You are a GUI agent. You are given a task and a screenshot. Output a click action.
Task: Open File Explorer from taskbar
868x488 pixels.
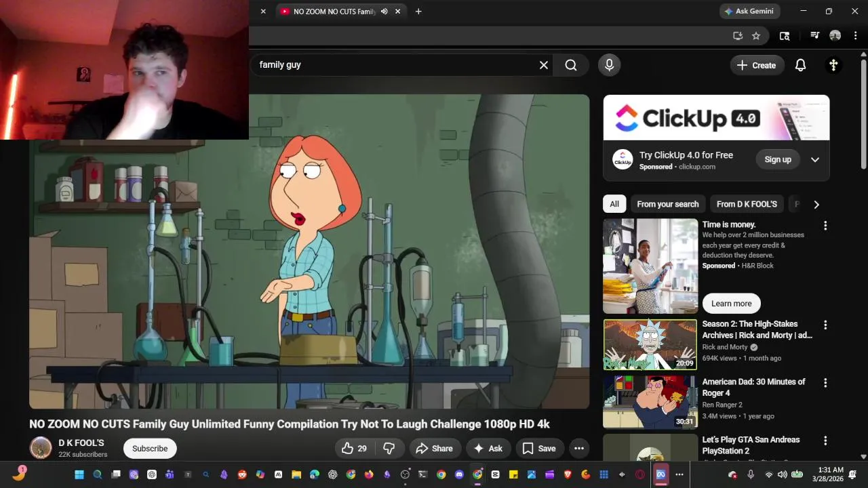(296, 474)
